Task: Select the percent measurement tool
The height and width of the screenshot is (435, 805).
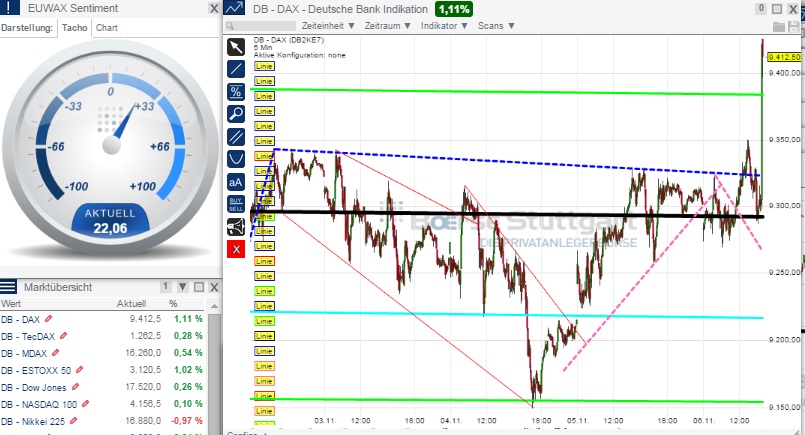Action: coord(236,92)
